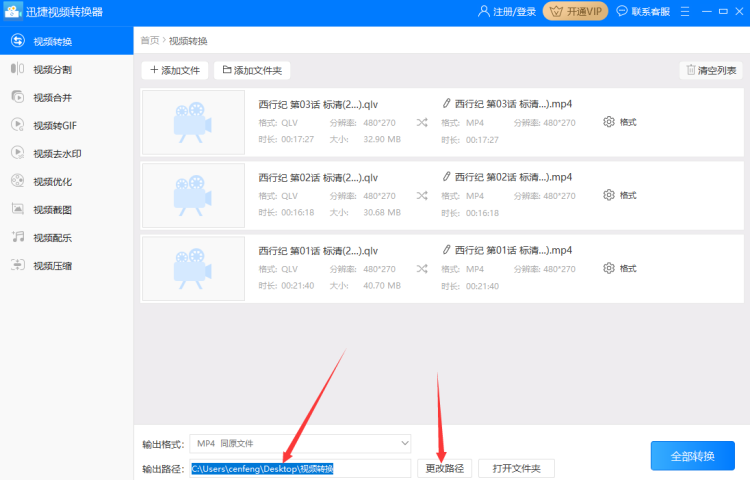750x480 pixels.
Task: Click the shuffle convert icon in 第02话 row
Action: [422, 196]
